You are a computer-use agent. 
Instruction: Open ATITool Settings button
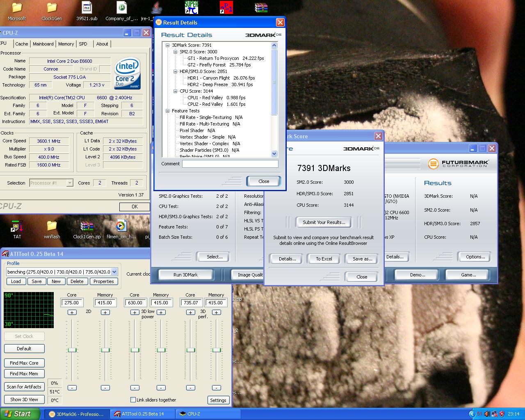pyautogui.click(x=218, y=400)
